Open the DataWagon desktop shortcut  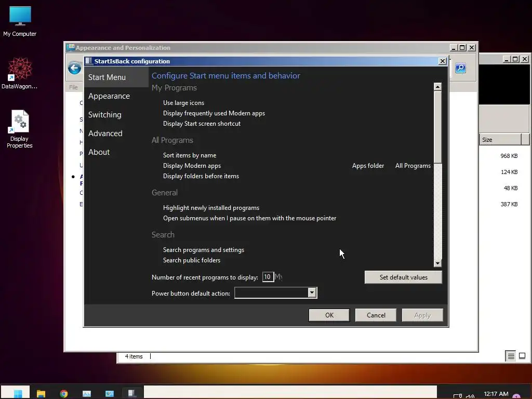(x=20, y=73)
